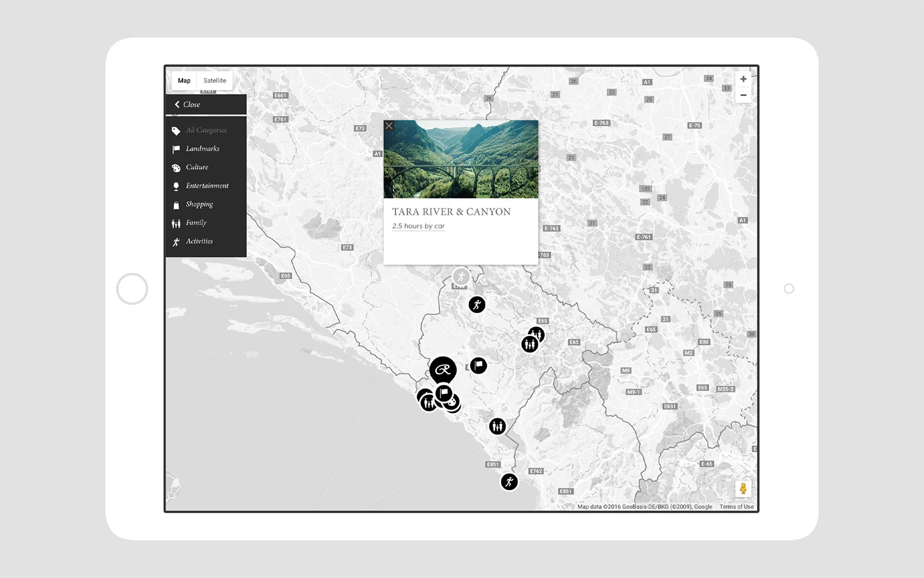
Task: Click the palette icon beside Culture
Action: pyautogui.click(x=176, y=168)
